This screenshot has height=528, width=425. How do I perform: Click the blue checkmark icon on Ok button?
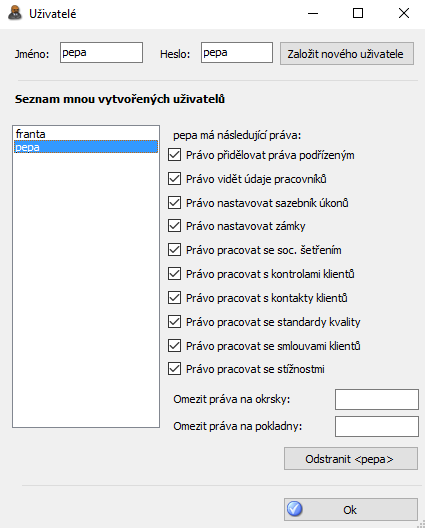(x=295, y=509)
